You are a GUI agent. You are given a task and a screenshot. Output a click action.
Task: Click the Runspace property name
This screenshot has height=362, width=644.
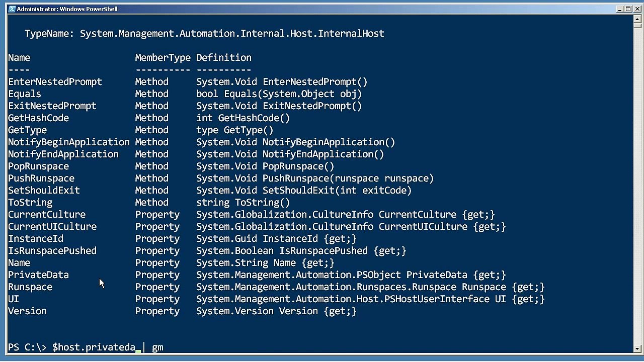point(30,287)
